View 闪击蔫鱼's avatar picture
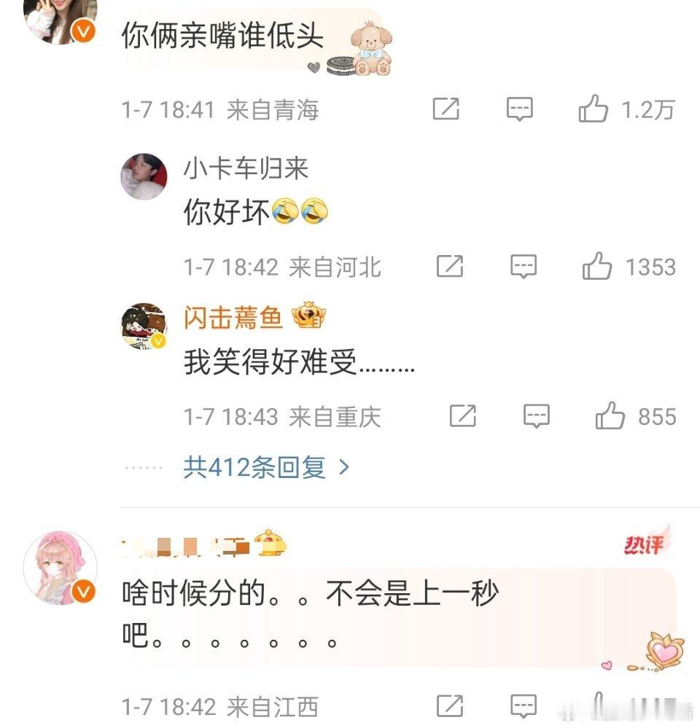 pos(144,326)
